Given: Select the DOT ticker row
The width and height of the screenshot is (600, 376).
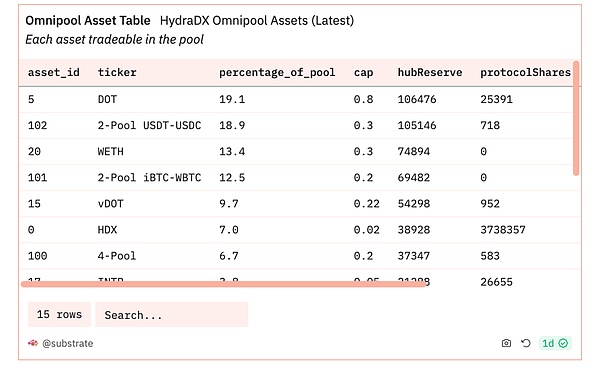Looking at the screenshot, I should pyautogui.click(x=300, y=99).
